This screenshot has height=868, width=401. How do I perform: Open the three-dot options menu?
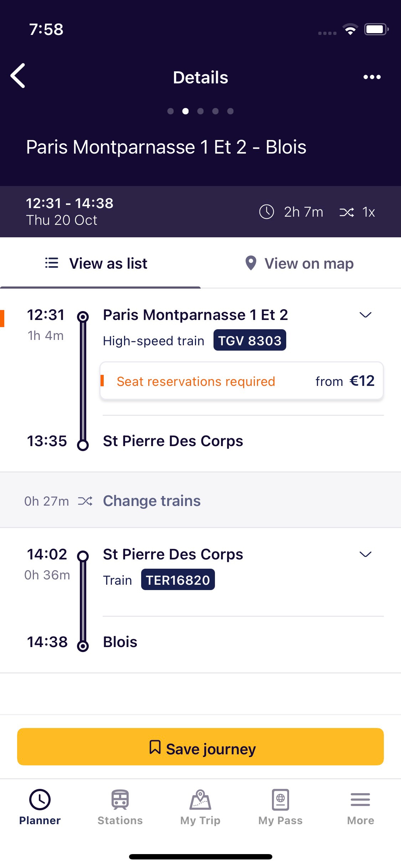tap(372, 77)
